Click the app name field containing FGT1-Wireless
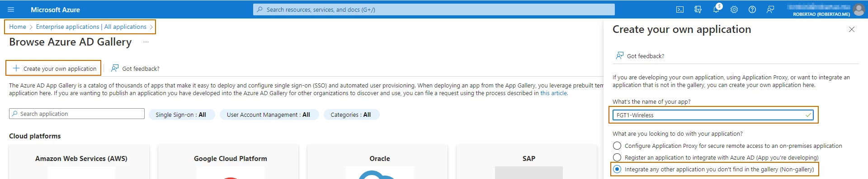This screenshot has height=179, width=868. tap(713, 115)
